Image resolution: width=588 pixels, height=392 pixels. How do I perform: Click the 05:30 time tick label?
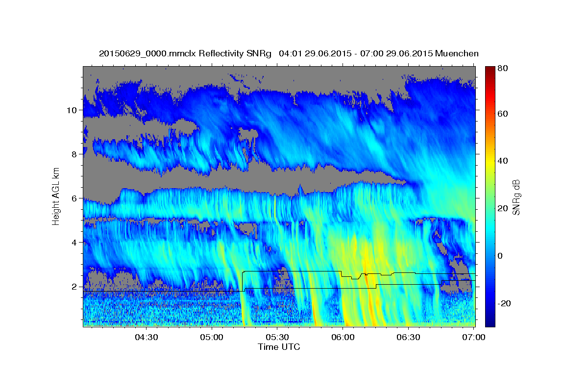[277, 337]
